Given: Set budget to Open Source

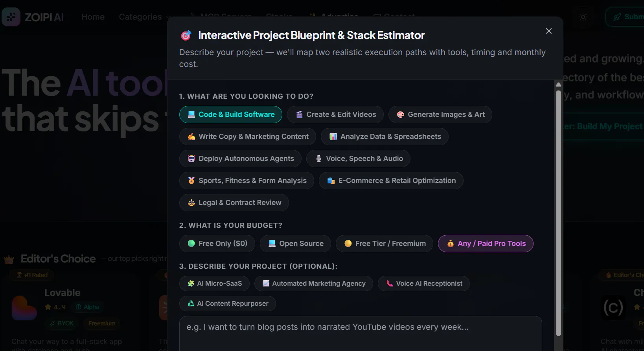Looking at the screenshot, I should (295, 244).
